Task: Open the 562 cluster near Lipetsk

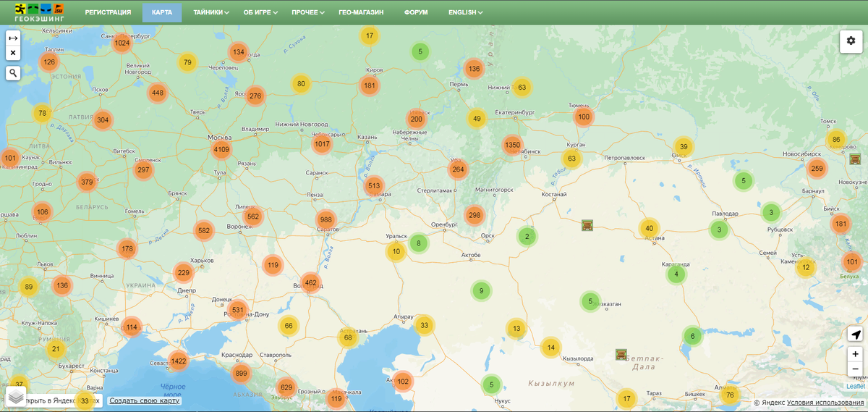Action: [253, 216]
